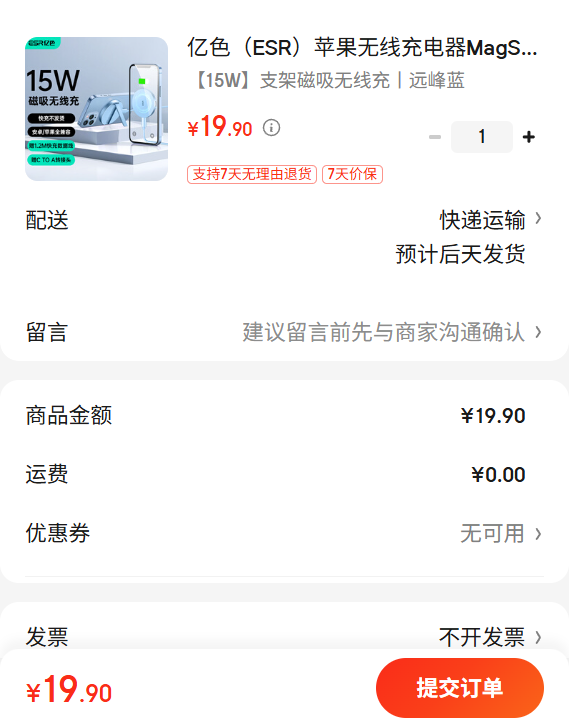Open the ESR wireless charger product thumbnail
Viewport: 569px width, 720px height.
click(x=96, y=109)
